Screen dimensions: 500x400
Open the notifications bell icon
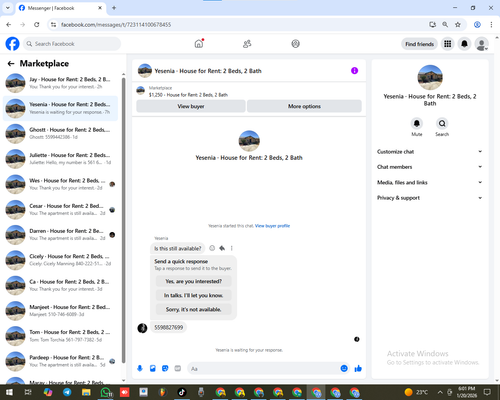[464, 44]
